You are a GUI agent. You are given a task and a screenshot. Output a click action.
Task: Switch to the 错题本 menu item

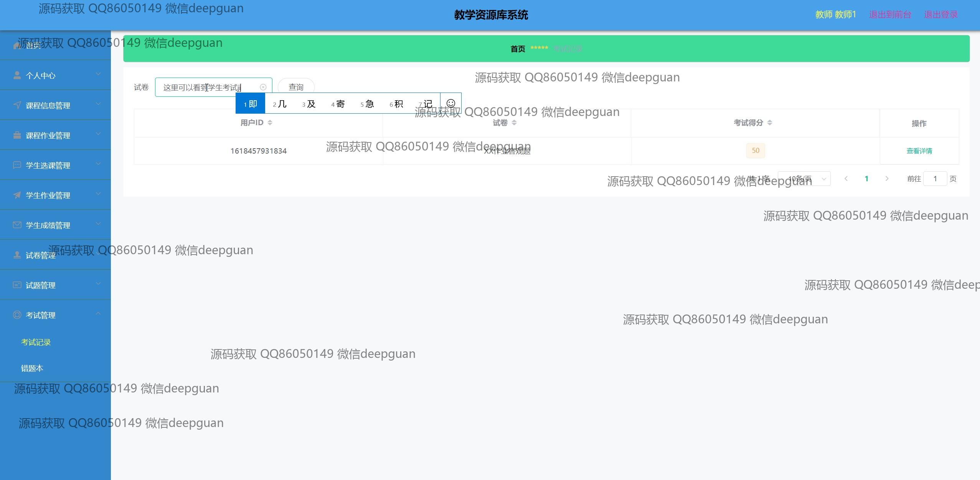tap(33, 367)
